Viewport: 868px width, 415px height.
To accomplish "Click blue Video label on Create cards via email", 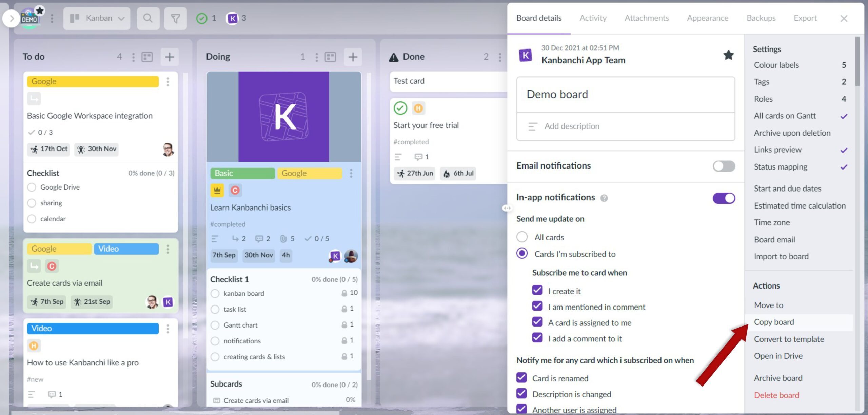I will click(x=126, y=249).
